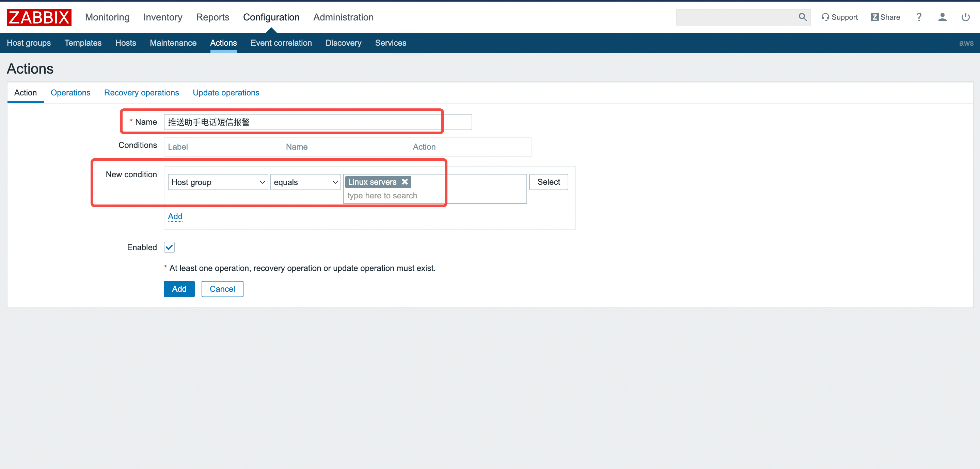Viewport: 980px width, 469px height.
Task: Toggle the Enabled checkbox
Action: [169, 247]
